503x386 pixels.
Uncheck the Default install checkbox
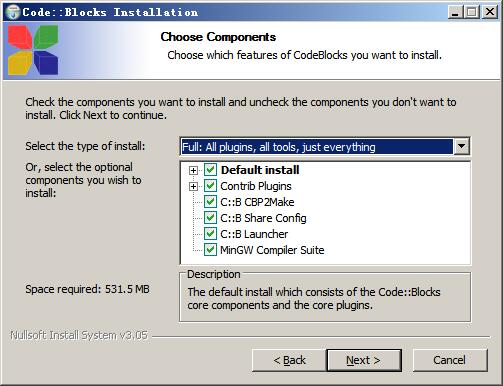click(210, 170)
